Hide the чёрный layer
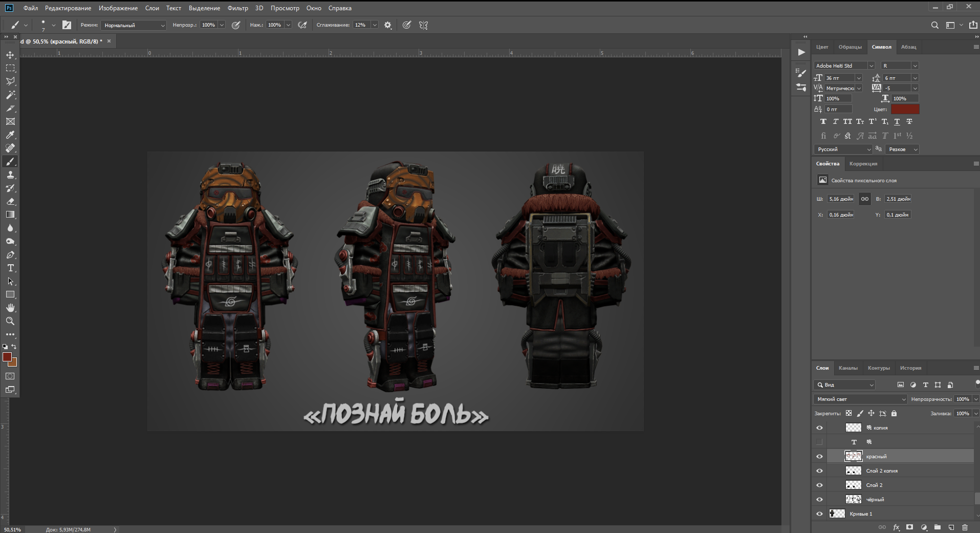The width and height of the screenshot is (980, 533). coord(819,499)
